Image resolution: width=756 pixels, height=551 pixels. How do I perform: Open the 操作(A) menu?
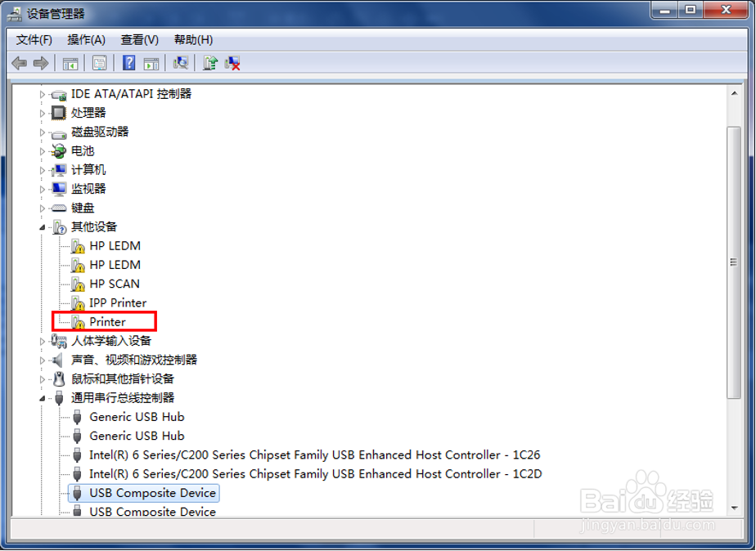click(x=86, y=39)
